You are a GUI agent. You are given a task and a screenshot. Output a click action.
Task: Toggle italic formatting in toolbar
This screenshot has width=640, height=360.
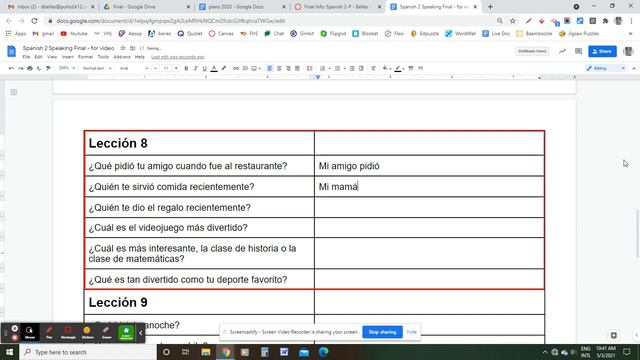click(x=195, y=68)
